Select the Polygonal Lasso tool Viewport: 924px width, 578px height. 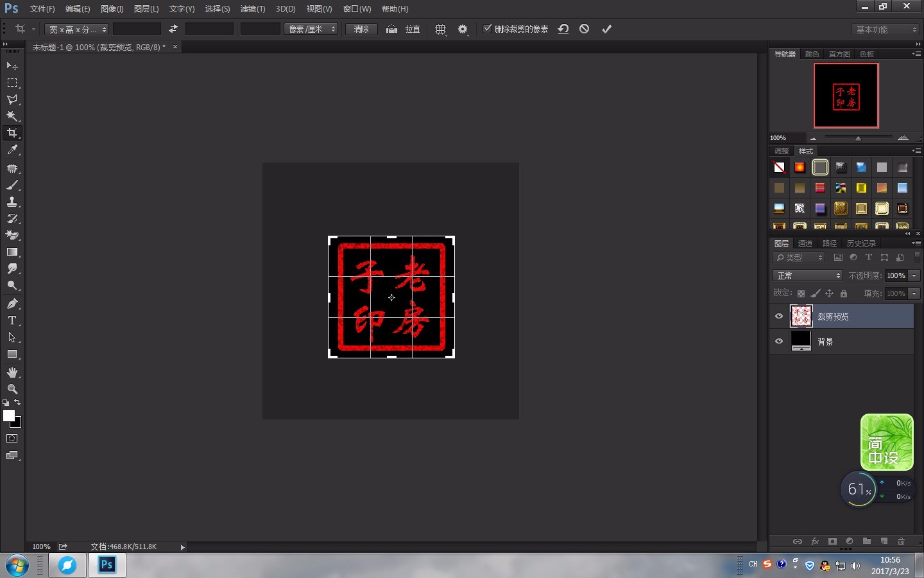click(x=12, y=100)
